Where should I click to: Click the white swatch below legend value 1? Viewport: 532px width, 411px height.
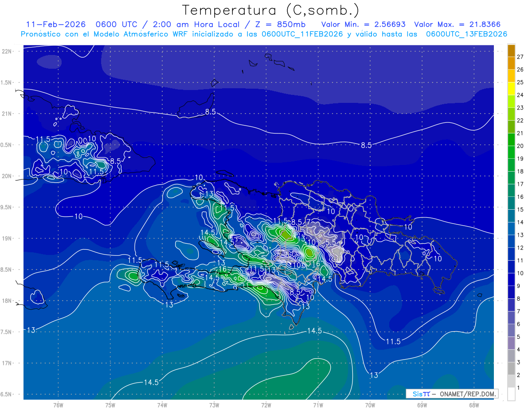[511, 394]
